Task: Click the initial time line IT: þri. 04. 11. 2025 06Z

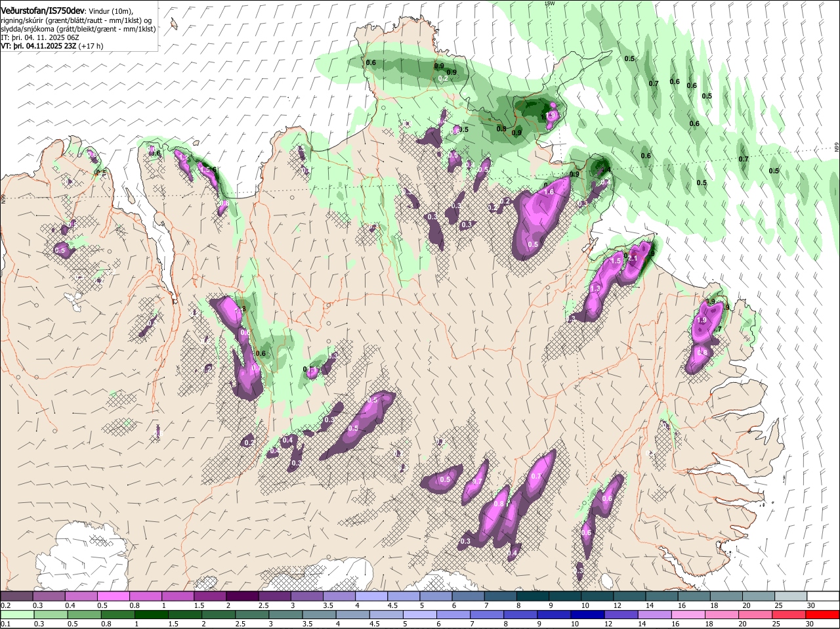Action: (40, 37)
